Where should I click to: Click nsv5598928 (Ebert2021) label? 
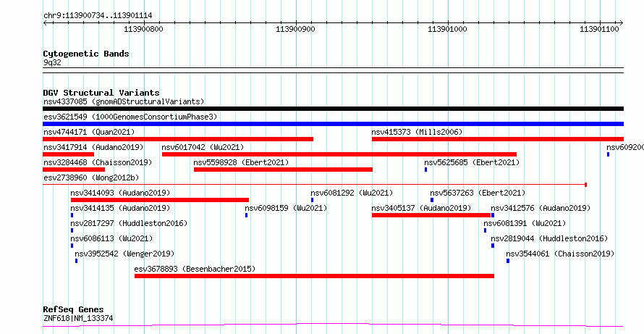pyautogui.click(x=242, y=162)
